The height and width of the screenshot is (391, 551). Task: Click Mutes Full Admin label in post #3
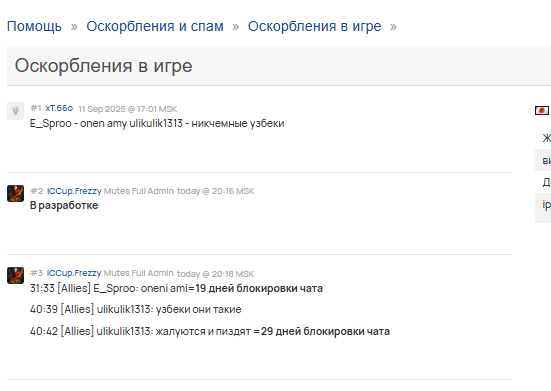click(139, 273)
